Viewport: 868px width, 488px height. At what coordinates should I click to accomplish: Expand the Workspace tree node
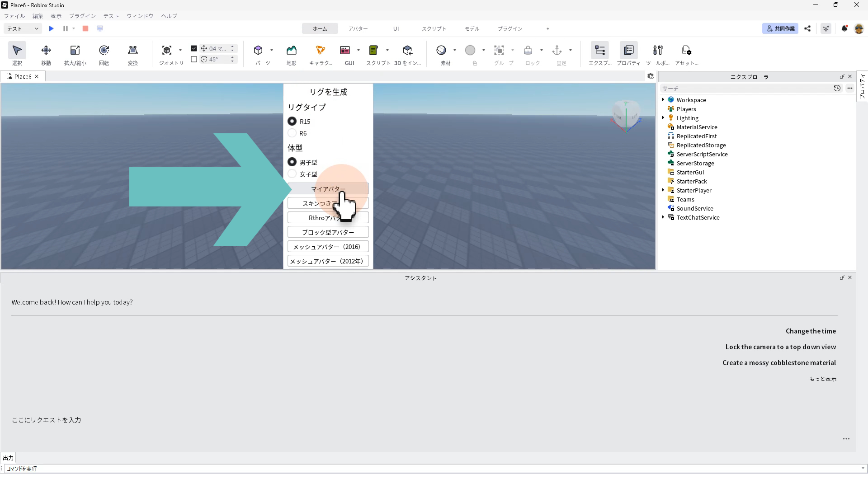tap(663, 100)
